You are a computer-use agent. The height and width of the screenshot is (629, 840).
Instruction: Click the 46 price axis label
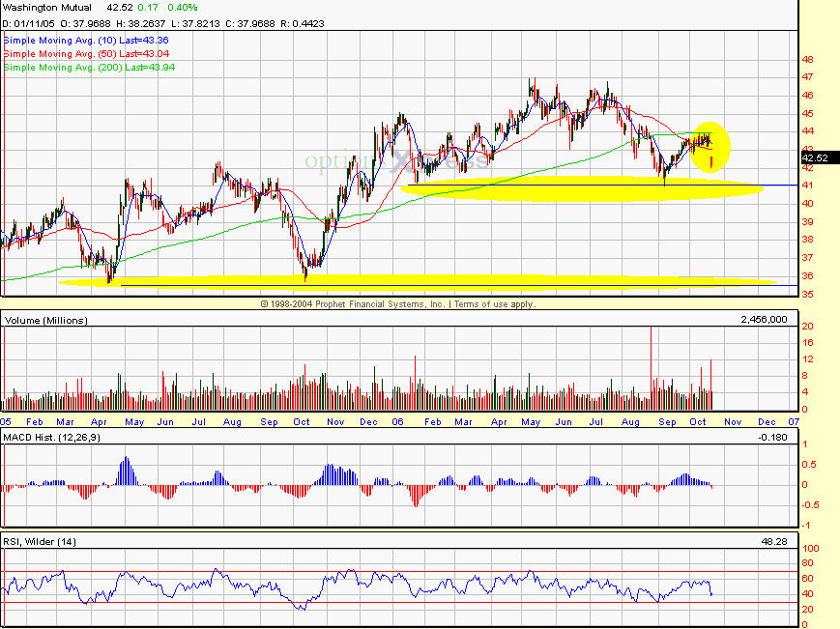point(808,96)
